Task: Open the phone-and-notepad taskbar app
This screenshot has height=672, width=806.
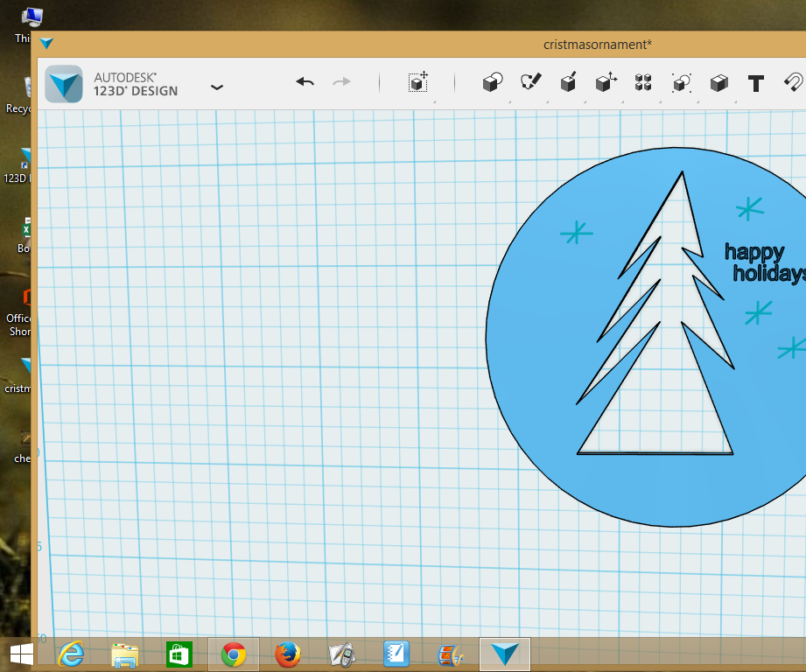Action: (342, 655)
